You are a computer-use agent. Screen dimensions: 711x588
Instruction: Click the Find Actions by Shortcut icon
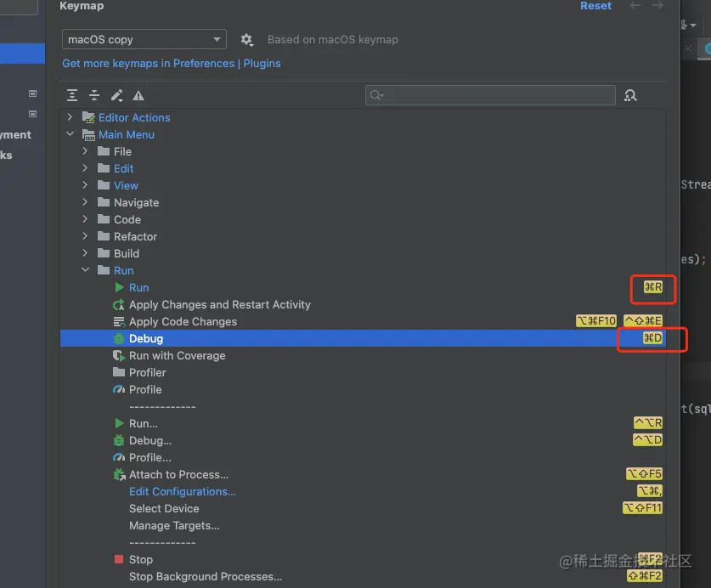pyautogui.click(x=630, y=95)
